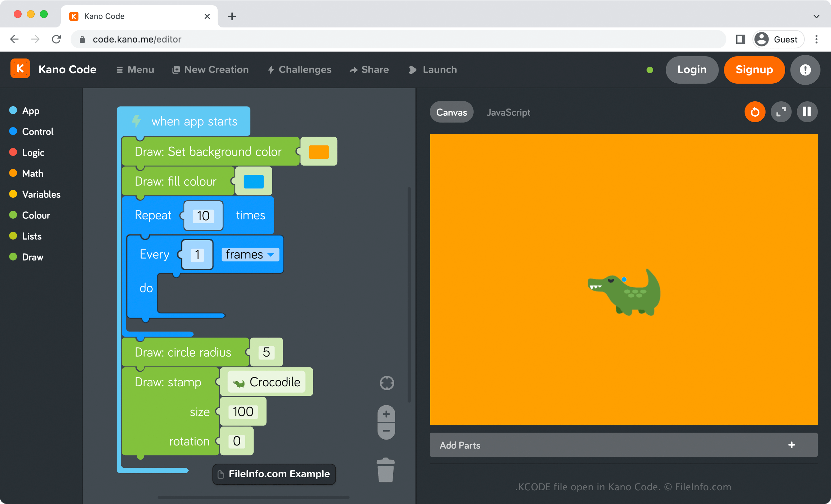Click the blue fill colour swatch
The height and width of the screenshot is (504, 831).
(x=253, y=181)
